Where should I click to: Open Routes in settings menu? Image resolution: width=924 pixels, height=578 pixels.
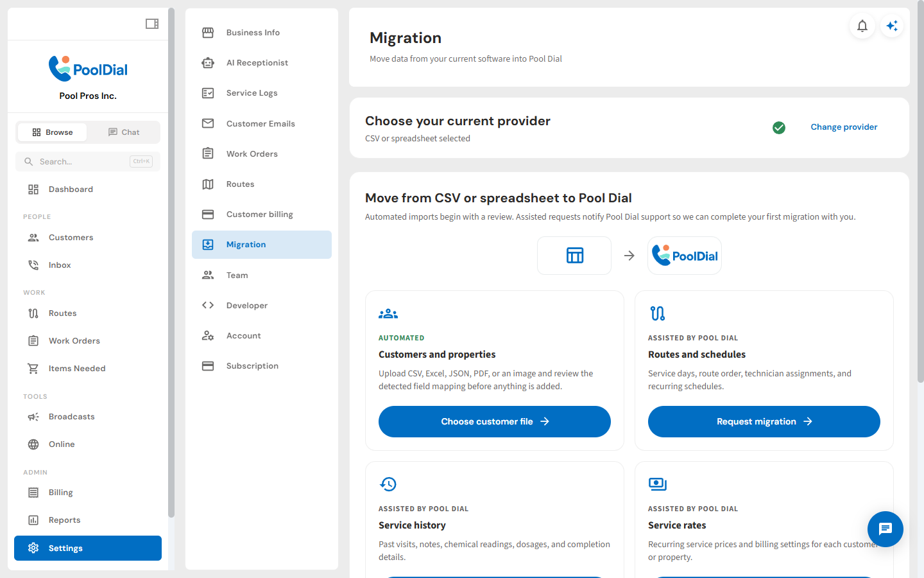pos(262,184)
